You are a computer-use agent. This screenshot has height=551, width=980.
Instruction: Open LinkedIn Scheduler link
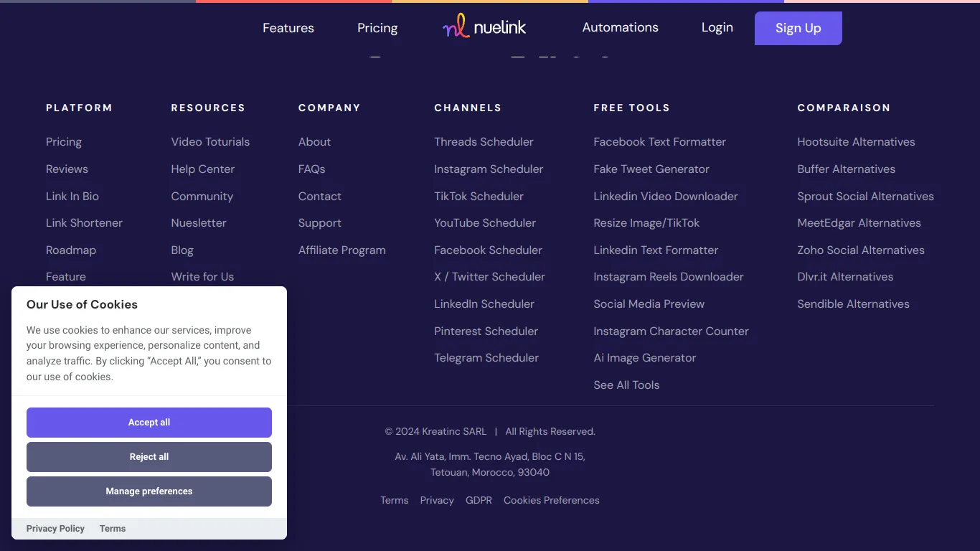[x=484, y=304]
